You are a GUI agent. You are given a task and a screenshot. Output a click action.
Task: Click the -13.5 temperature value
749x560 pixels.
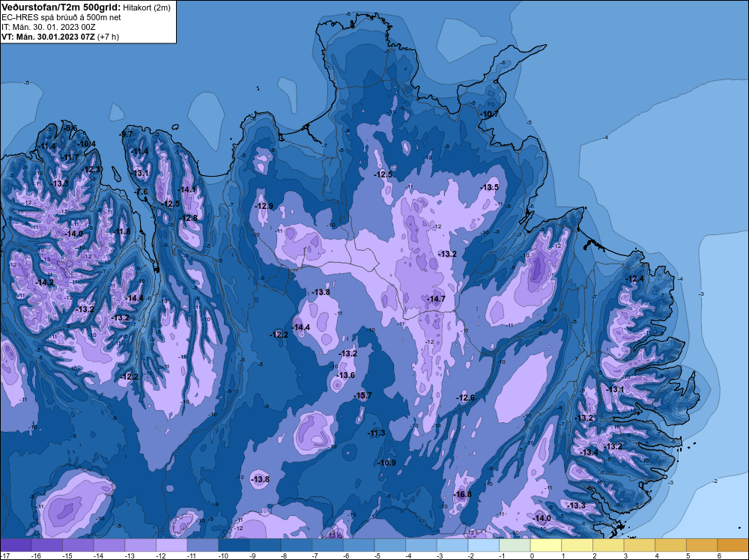490,187
